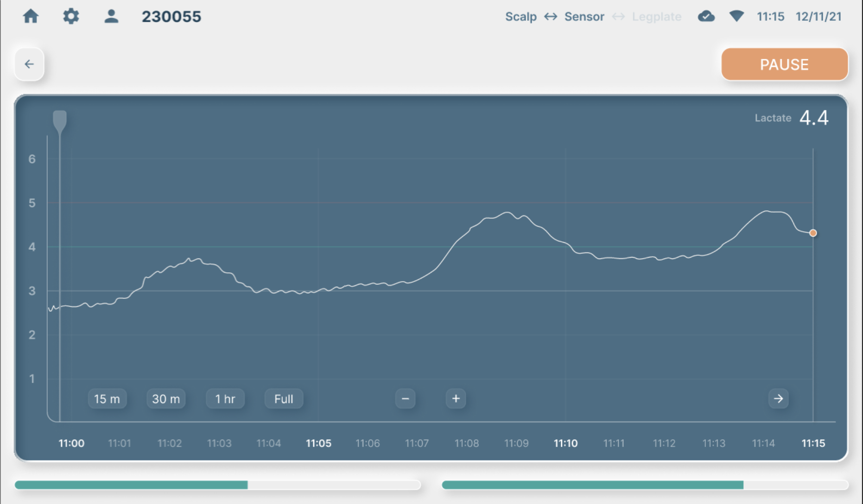
Task: Go to the home screen icon
Action: pyautogui.click(x=31, y=17)
